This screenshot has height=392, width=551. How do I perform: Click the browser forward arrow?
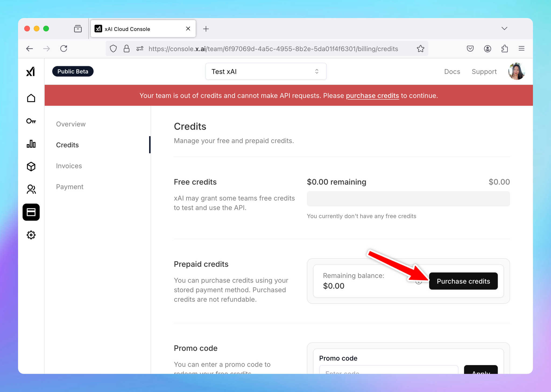point(47,49)
